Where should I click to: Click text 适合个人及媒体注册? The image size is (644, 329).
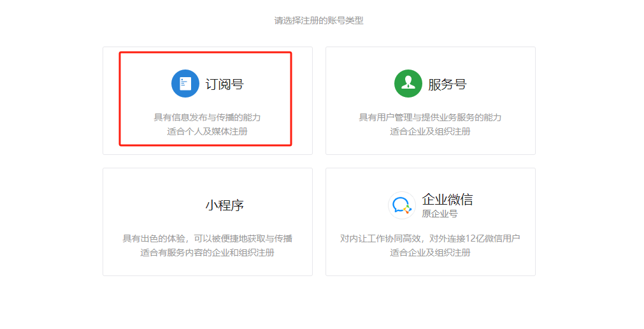pyautogui.click(x=208, y=131)
